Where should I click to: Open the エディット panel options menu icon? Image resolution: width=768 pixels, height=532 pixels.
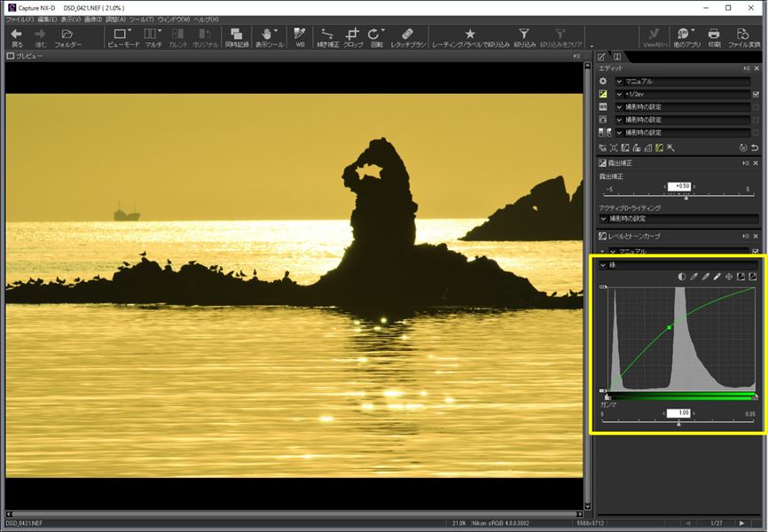746,68
